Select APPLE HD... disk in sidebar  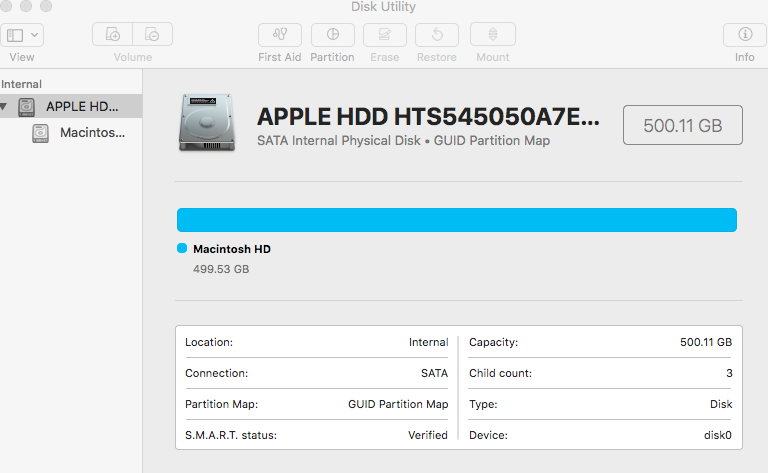pyautogui.click(x=71, y=106)
